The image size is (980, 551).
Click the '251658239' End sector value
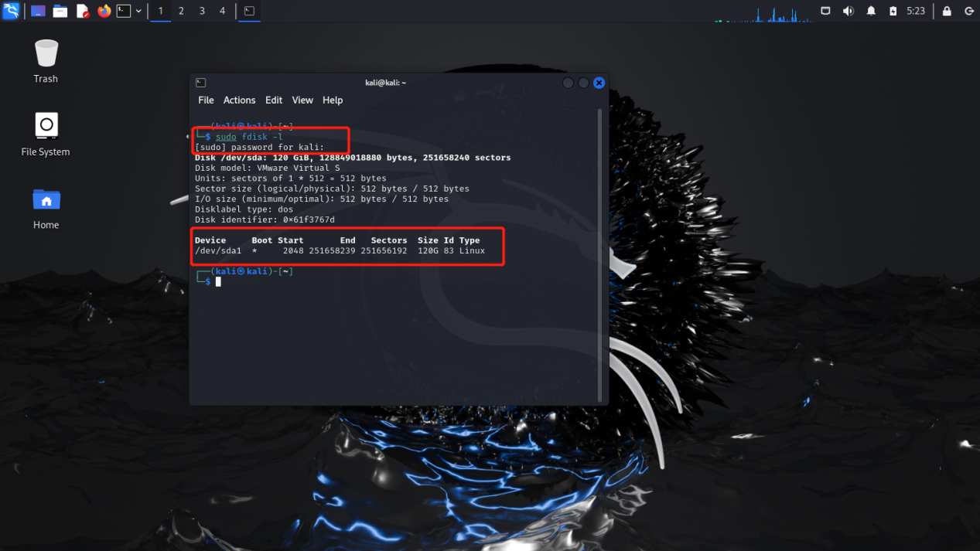point(332,251)
